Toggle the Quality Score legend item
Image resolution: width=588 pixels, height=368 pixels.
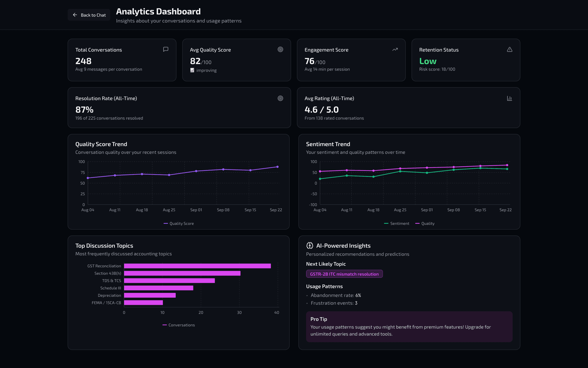tap(178, 223)
